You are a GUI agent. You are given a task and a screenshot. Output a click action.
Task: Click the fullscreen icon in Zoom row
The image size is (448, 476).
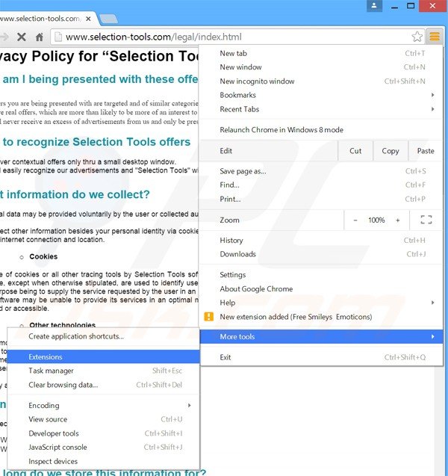[426, 220]
